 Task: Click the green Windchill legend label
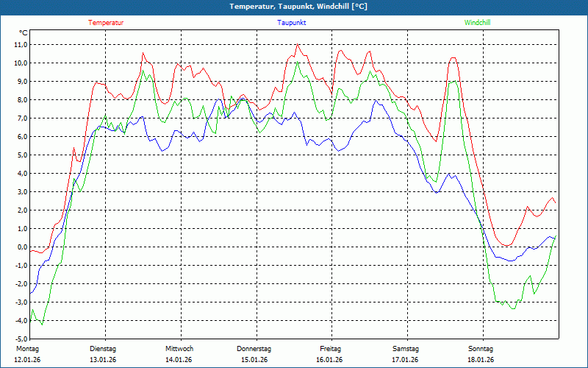click(x=477, y=23)
